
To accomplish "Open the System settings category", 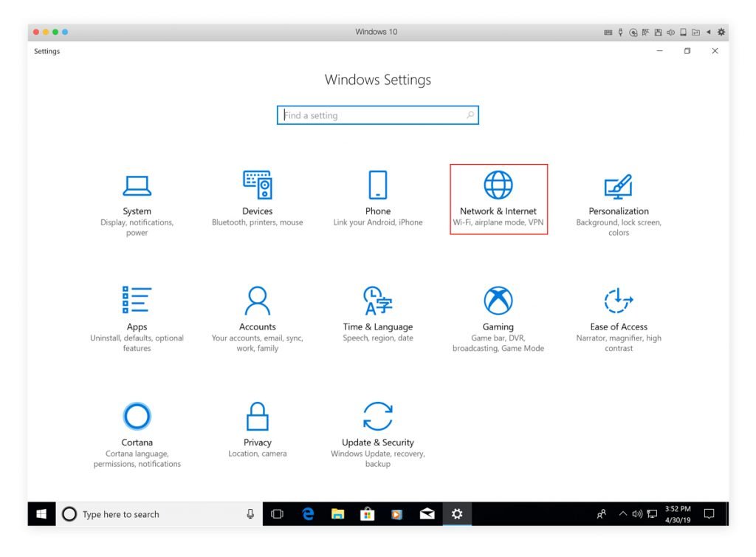I will (137, 205).
